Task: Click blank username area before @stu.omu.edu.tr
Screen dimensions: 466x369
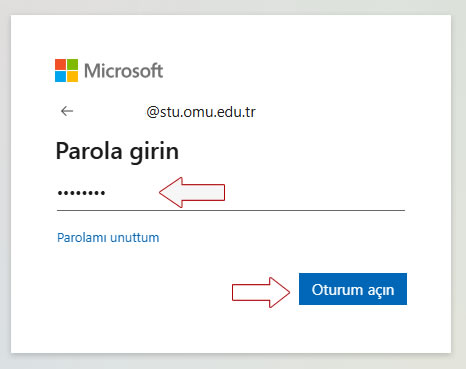Action: tap(112, 112)
